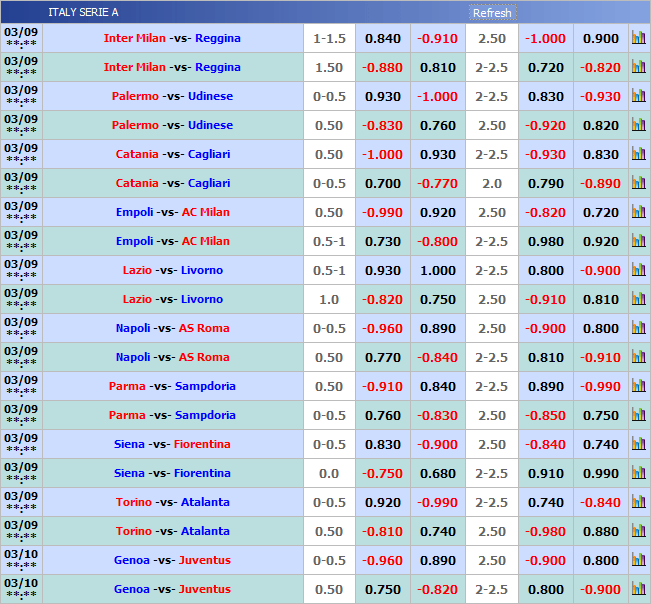The height and width of the screenshot is (604, 651).
Task: Select 0.990 under odds for Siena-Fiorentina
Action: pyautogui.click(x=601, y=474)
